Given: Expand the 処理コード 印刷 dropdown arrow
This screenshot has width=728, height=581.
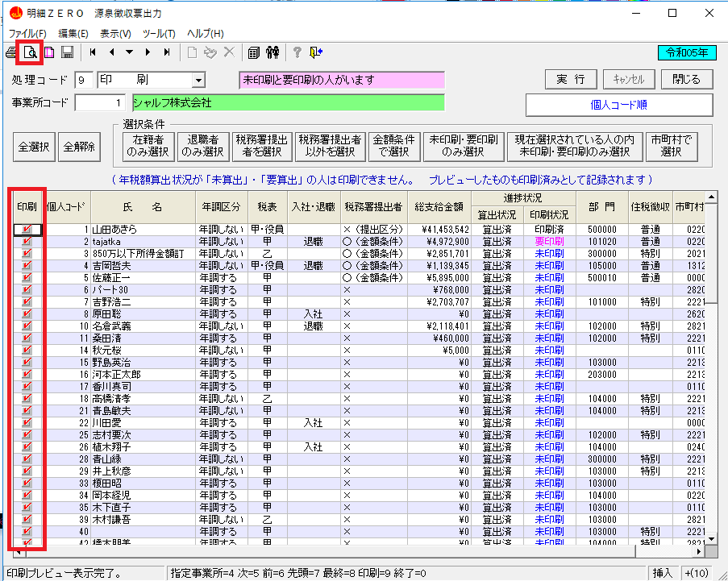Looking at the screenshot, I should 198,81.
